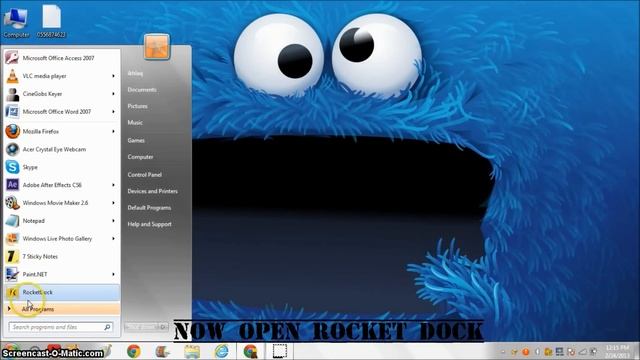Launch Windows Live Photo Gallery
640x360 pixels.
click(61, 238)
